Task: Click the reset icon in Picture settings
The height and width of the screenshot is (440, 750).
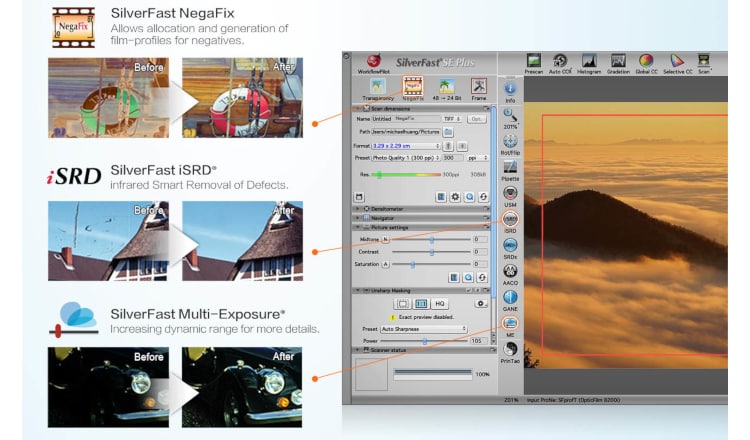Action: [482, 277]
